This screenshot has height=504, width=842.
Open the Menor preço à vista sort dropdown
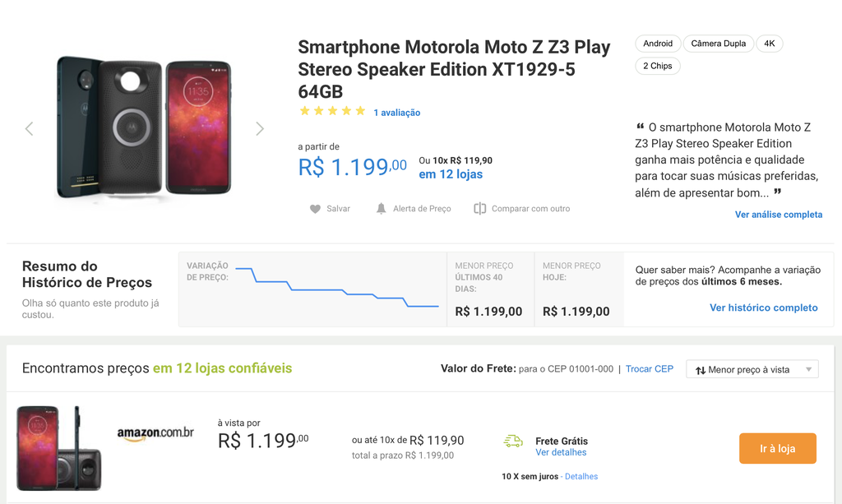752,369
